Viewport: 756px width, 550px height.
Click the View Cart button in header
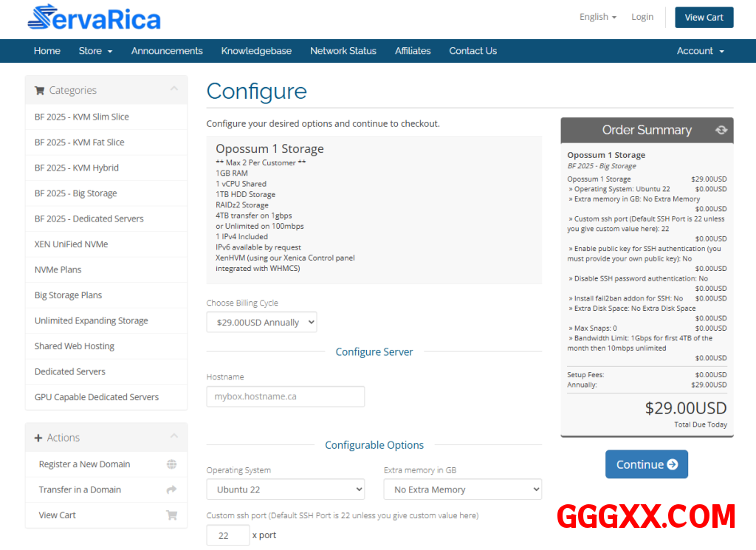click(704, 18)
